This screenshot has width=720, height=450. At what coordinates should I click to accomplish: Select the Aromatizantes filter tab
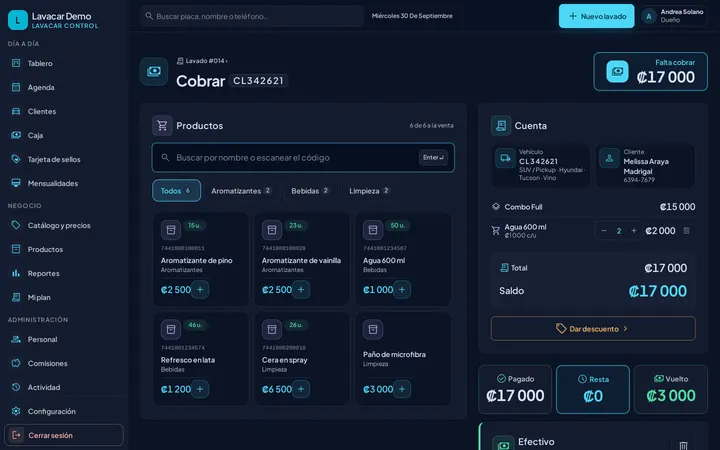tap(241, 191)
